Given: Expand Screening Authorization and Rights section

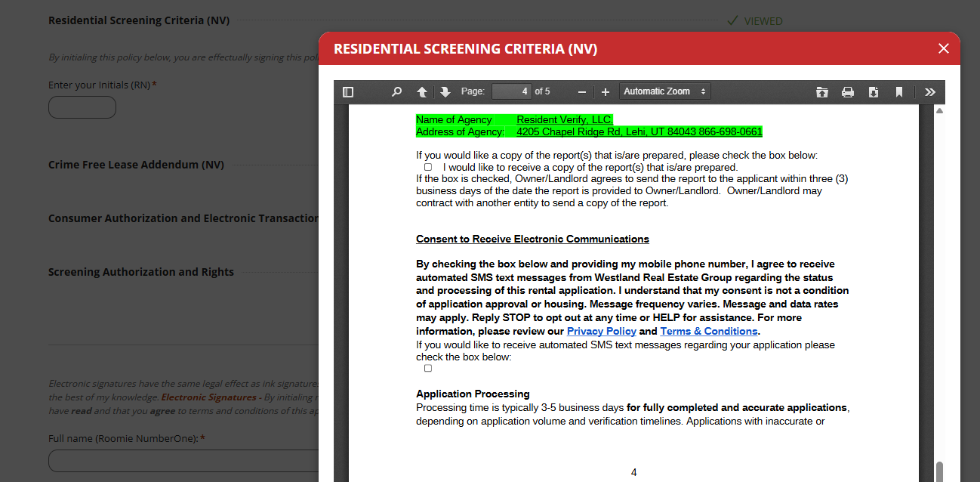Looking at the screenshot, I should [141, 272].
